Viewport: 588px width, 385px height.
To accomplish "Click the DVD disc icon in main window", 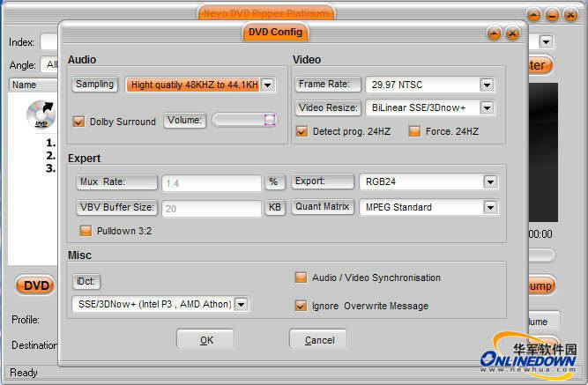I will [41, 114].
